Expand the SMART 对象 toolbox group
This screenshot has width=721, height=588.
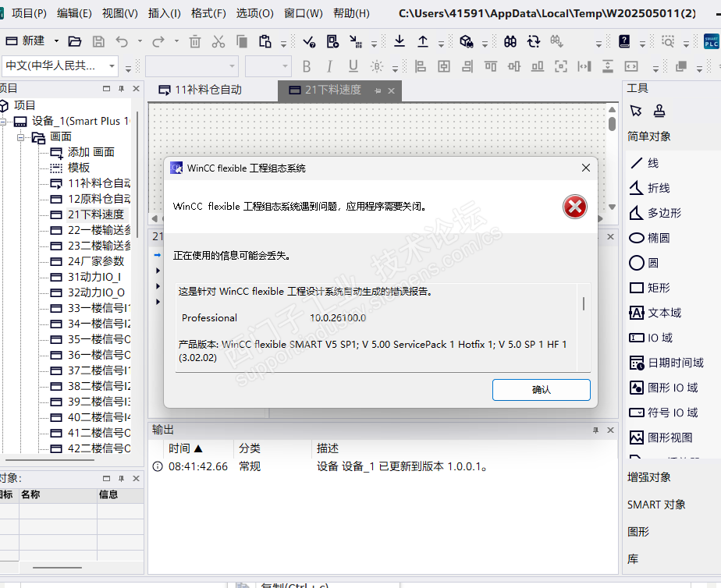[656, 505]
